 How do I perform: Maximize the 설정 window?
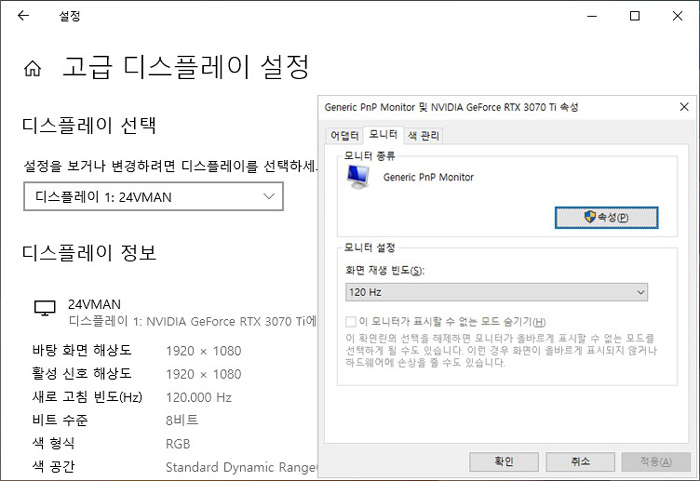click(x=634, y=17)
